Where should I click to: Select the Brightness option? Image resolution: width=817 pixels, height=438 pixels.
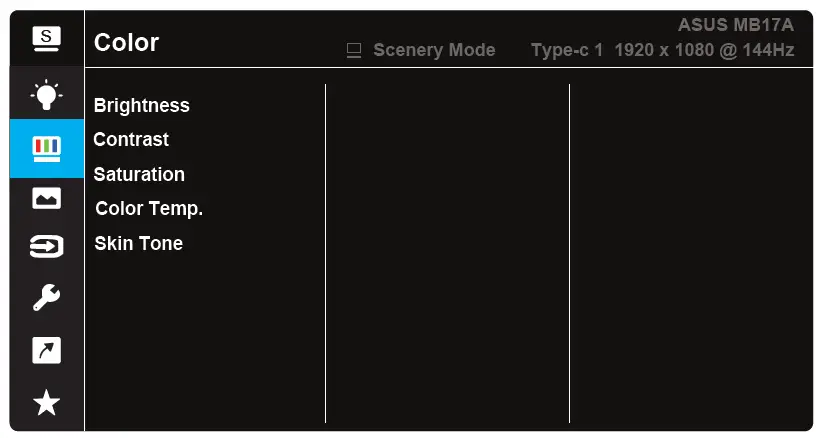[x=141, y=105]
